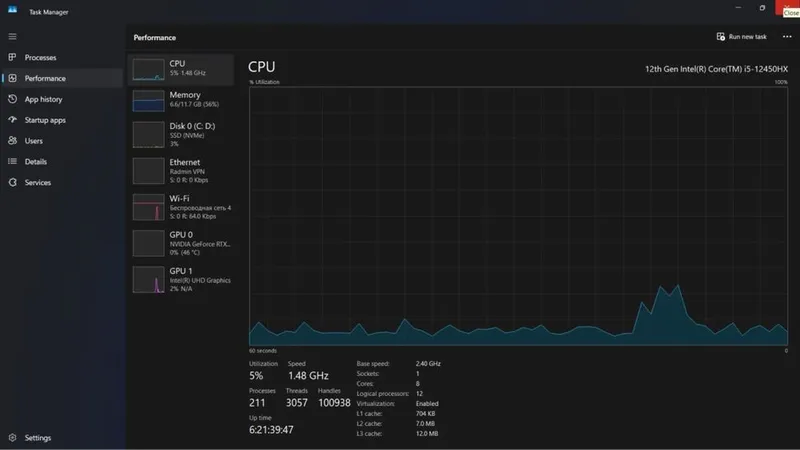Open the Services icon in sidebar
The height and width of the screenshot is (450, 800).
pos(12,182)
